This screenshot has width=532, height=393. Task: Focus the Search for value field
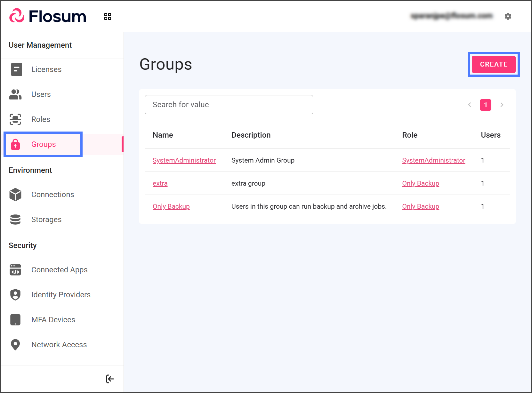(229, 105)
